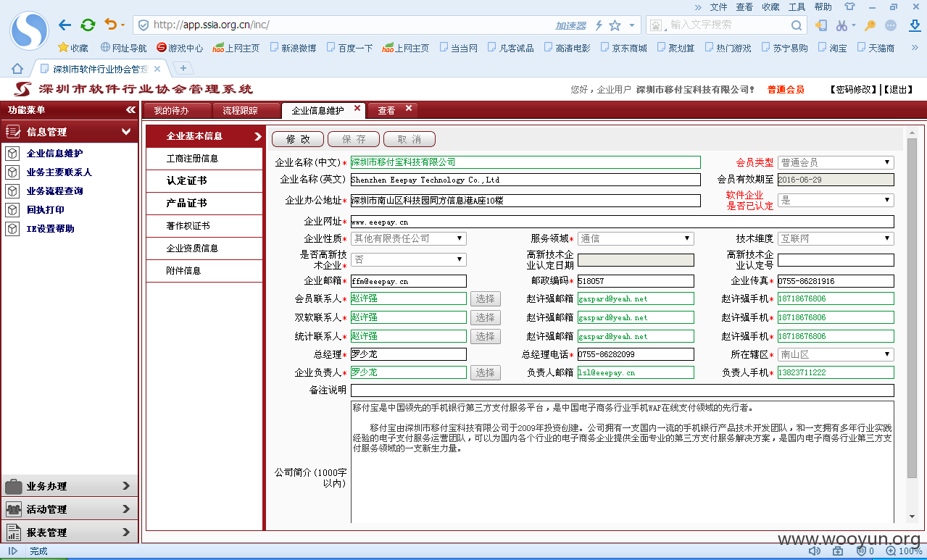Screen dimensions: 927x560
Task: Open the 认定证书 section
Action: coord(204,181)
